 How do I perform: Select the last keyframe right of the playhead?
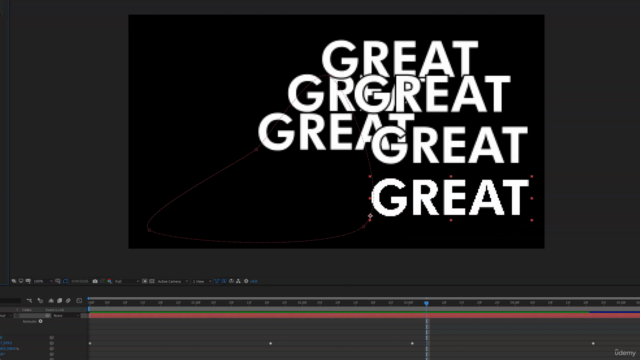[x=593, y=343]
